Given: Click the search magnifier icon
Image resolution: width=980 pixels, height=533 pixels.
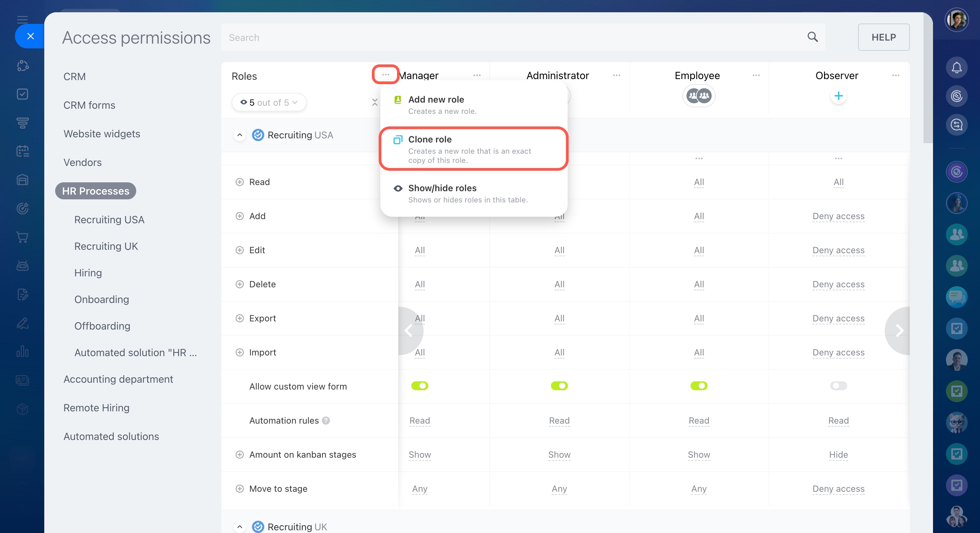Looking at the screenshot, I should [812, 37].
